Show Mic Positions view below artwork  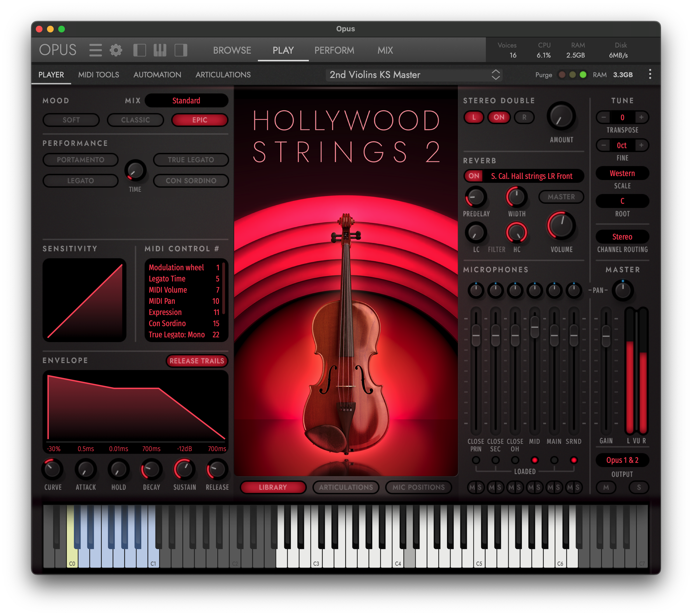coord(419,487)
